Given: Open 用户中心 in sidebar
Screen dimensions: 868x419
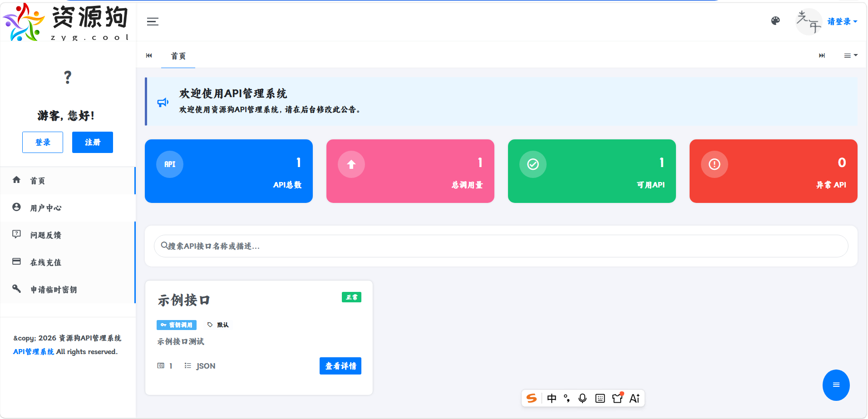Looking at the screenshot, I should point(68,208).
